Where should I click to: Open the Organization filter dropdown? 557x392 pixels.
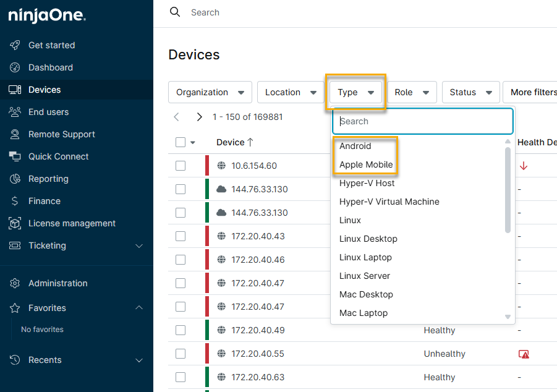click(x=210, y=92)
